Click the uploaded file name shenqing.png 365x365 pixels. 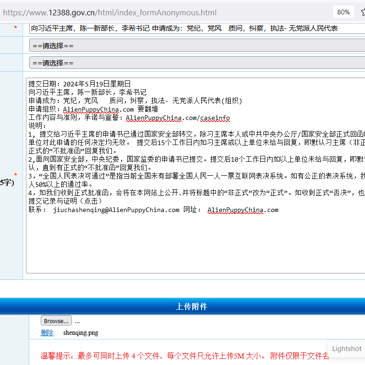pos(81,333)
